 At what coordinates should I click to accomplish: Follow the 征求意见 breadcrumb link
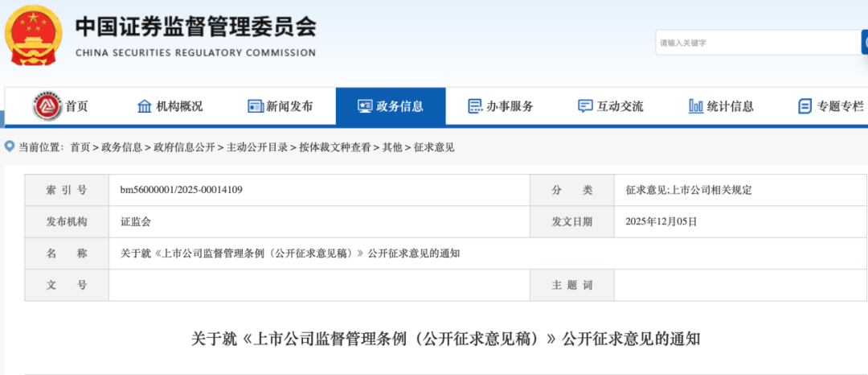(434, 147)
